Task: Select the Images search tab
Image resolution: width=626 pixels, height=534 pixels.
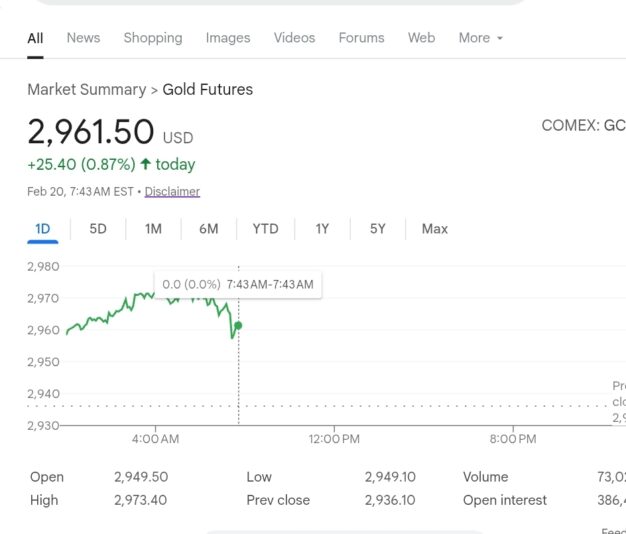Action: click(228, 38)
